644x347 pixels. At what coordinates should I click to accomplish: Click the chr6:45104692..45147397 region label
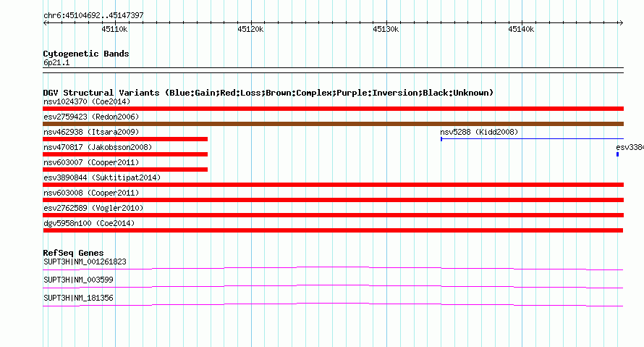pos(93,15)
